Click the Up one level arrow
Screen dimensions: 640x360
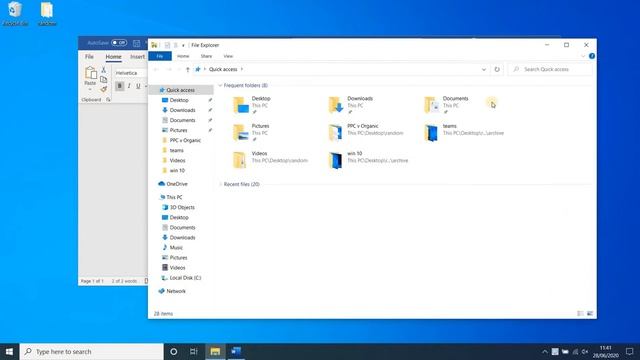click(x=187, y=70)
